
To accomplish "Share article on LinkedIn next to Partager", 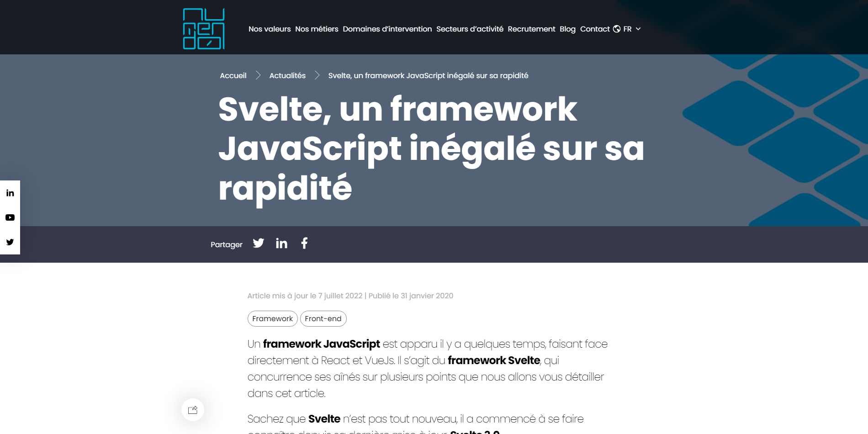I will point(281,243).
